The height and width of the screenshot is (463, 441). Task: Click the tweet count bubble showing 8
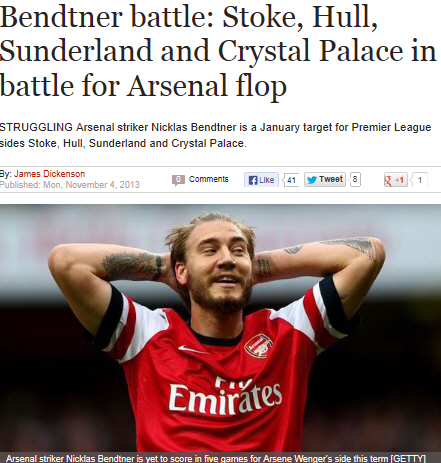coord(355,180)
